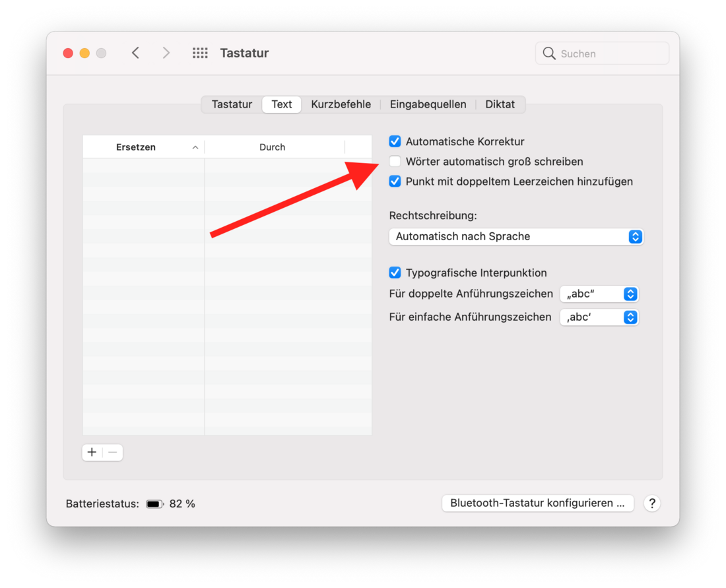
Task: Click the magnifying glass search icon
Action: [x=549, y=53]
